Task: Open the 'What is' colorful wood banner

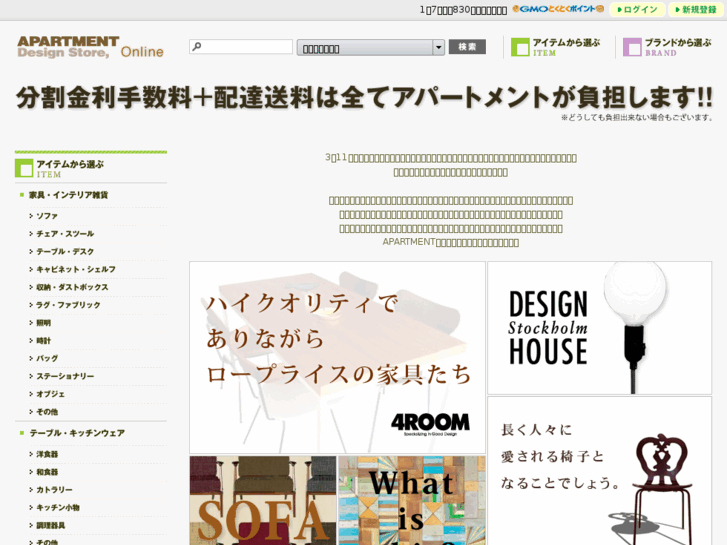Action: coord(412,500)
